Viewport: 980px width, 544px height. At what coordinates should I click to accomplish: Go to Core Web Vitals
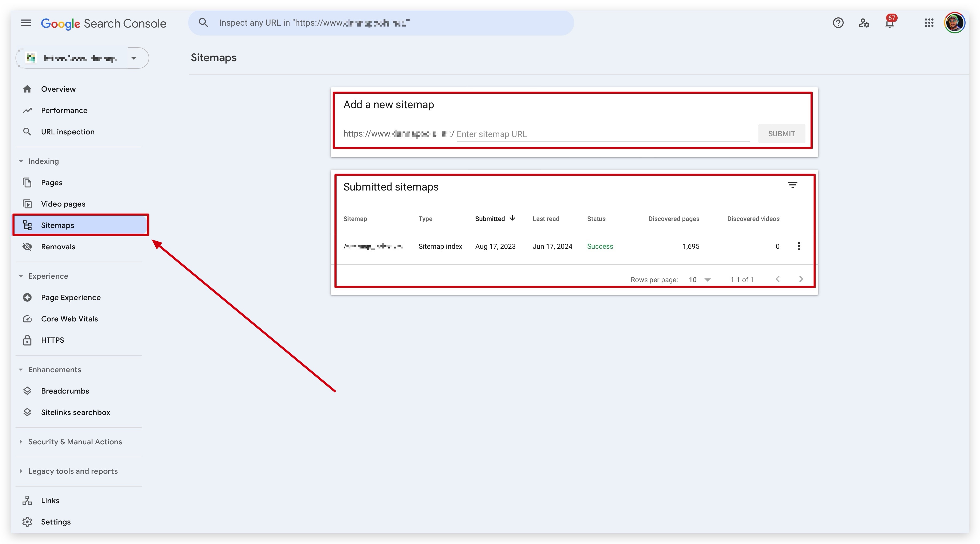(69, 318)
